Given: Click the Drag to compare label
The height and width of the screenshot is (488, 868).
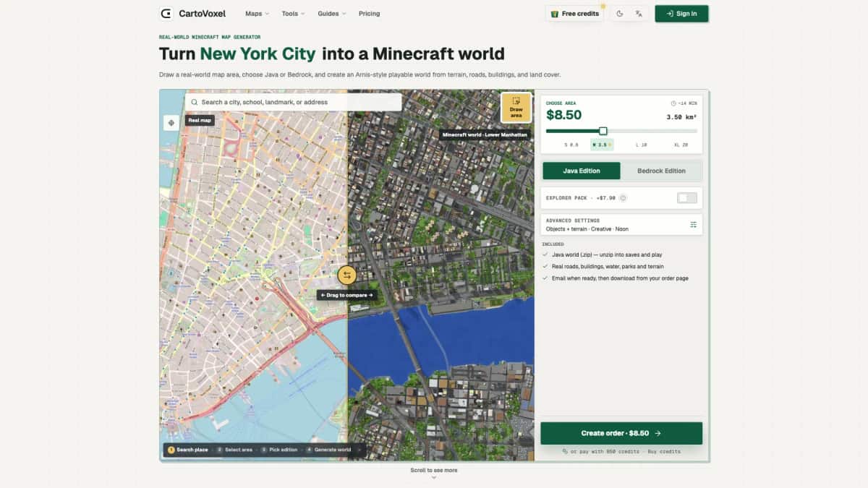Looking at the screenshot, I should tap(347, 295).
